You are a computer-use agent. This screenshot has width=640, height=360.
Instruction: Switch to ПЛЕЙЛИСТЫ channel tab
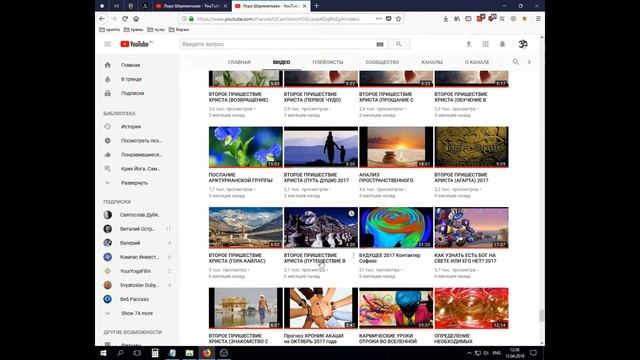pos(328,62)
